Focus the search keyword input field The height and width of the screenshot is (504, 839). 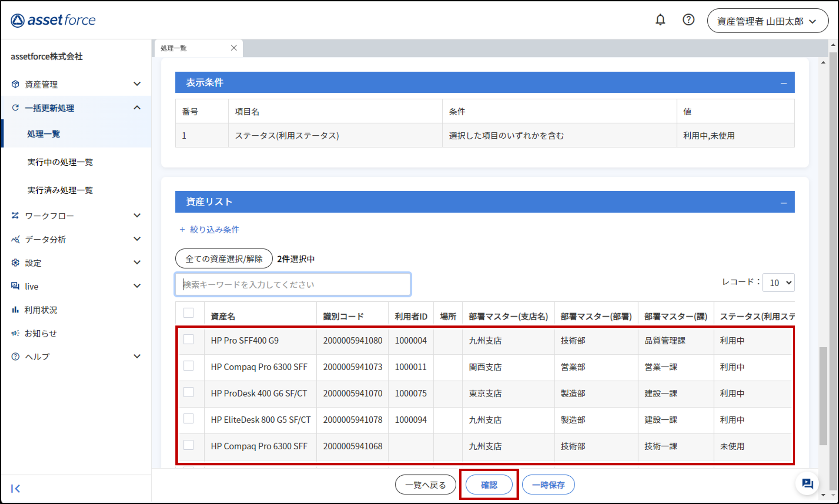tap(293, 284)
